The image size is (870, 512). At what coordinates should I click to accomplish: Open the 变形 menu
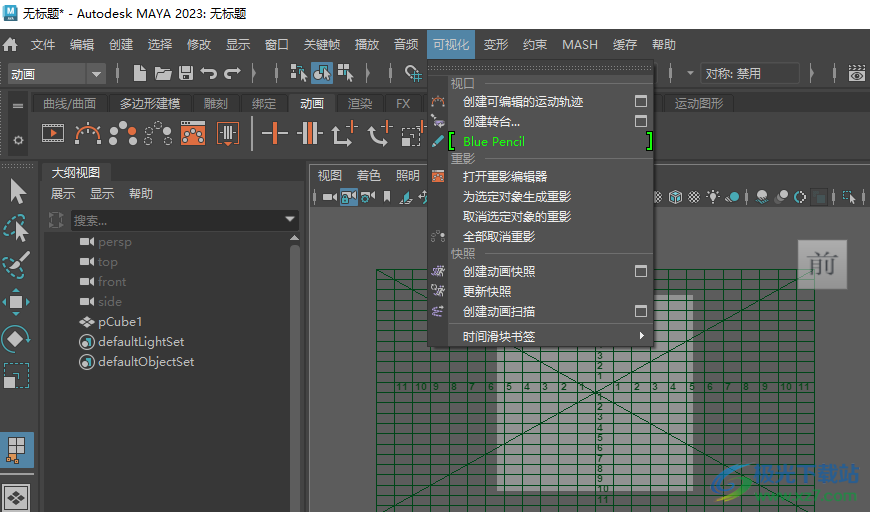coord(495,44)
